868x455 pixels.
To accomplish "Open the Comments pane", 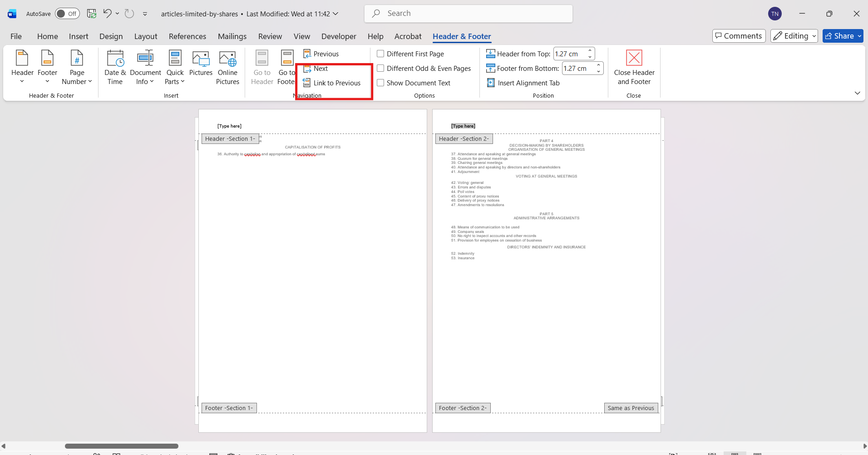I will point(739,36).
